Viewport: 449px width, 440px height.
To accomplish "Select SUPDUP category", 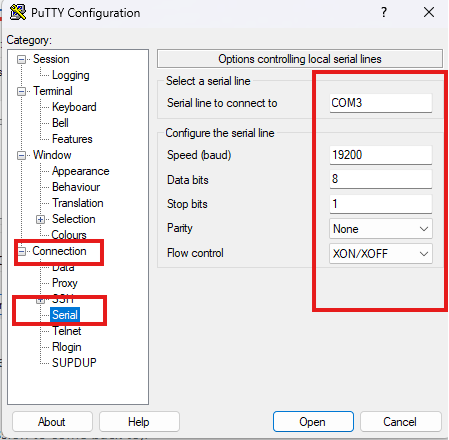I will click(74, 363).
